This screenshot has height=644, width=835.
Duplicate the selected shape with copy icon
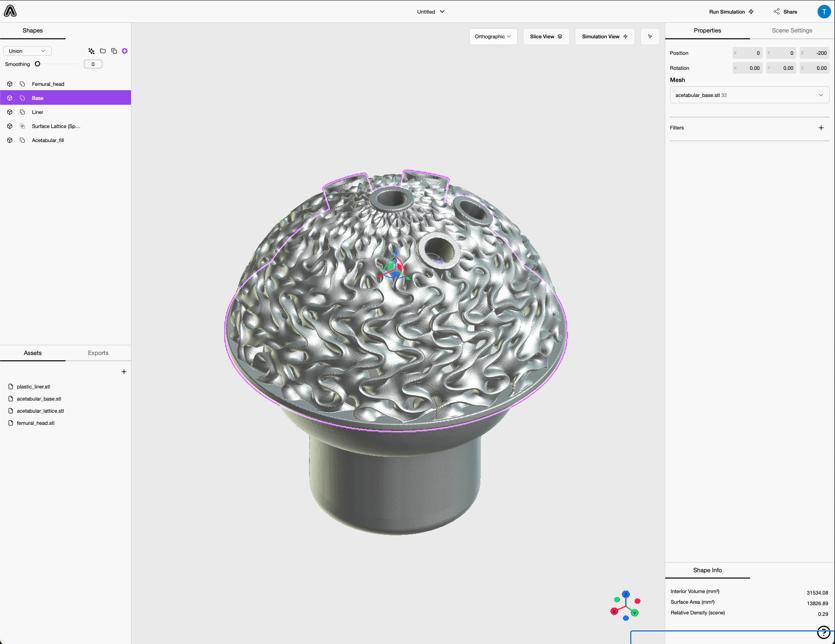[x=114, y=51]
